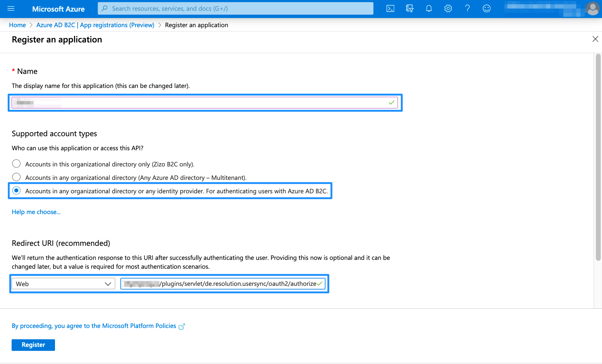Click the user account avatar
Screen dimensions: 602x364
pyautogui.click(x=593, y=9)
